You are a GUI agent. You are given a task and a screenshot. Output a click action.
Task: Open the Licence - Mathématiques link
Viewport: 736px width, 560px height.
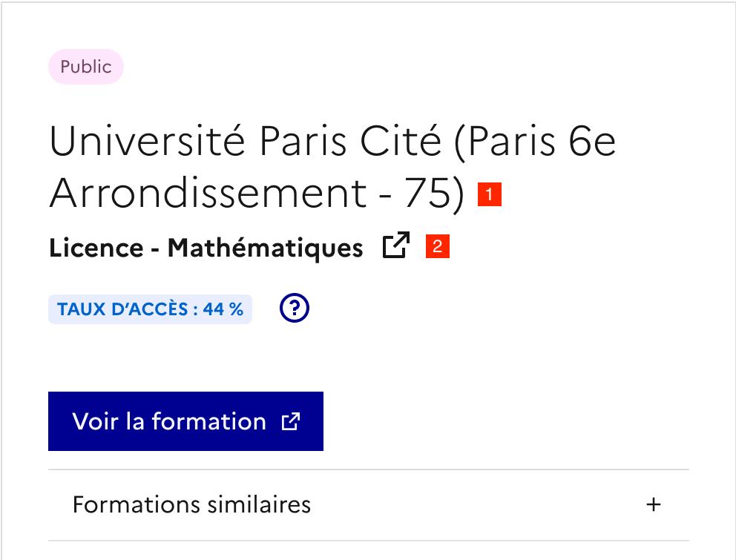point(206,248)
